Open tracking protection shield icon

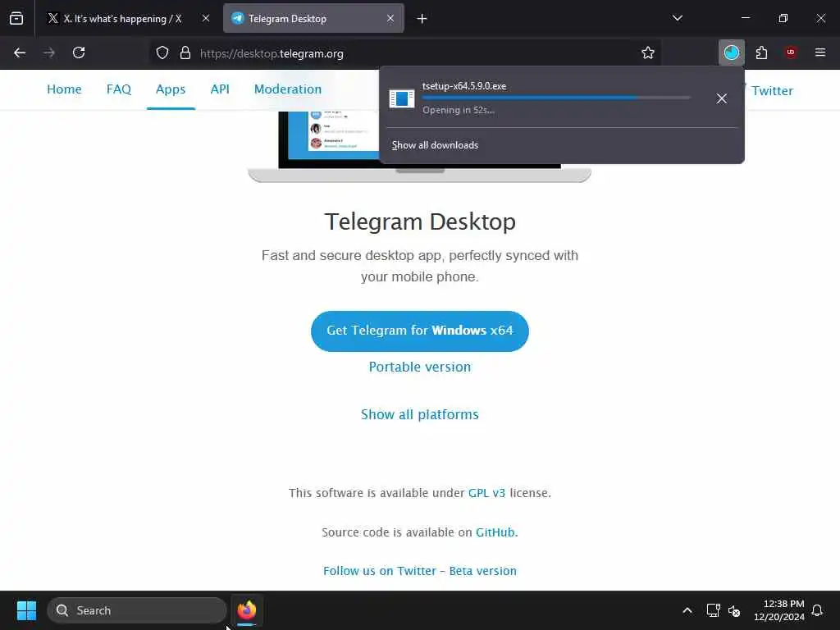coord(162,52)
